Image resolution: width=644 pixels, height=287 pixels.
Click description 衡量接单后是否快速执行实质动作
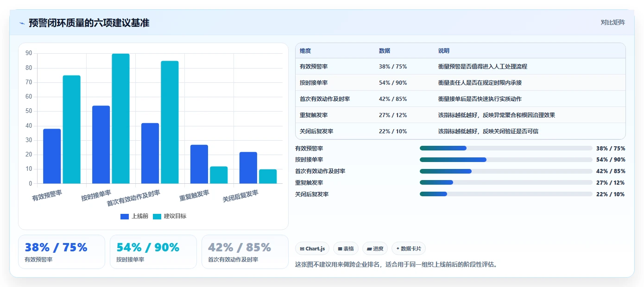coord(480,99)
